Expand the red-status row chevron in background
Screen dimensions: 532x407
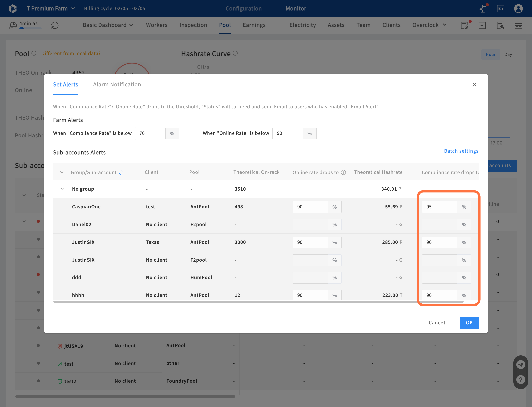point(24,221)
